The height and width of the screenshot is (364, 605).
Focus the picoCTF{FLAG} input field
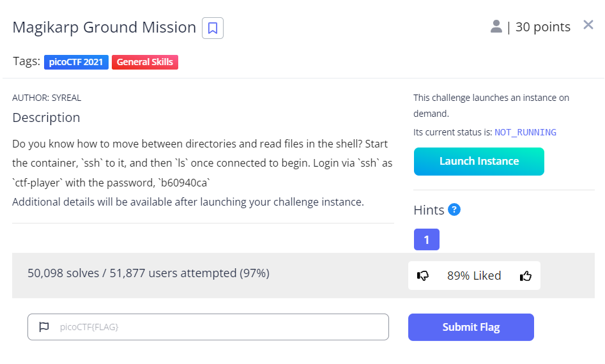[x=217, y=327]
